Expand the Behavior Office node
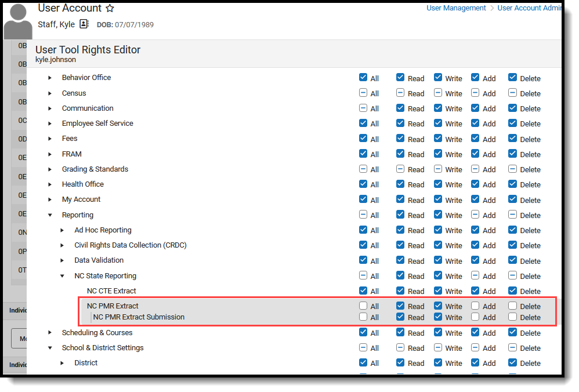 50,78
